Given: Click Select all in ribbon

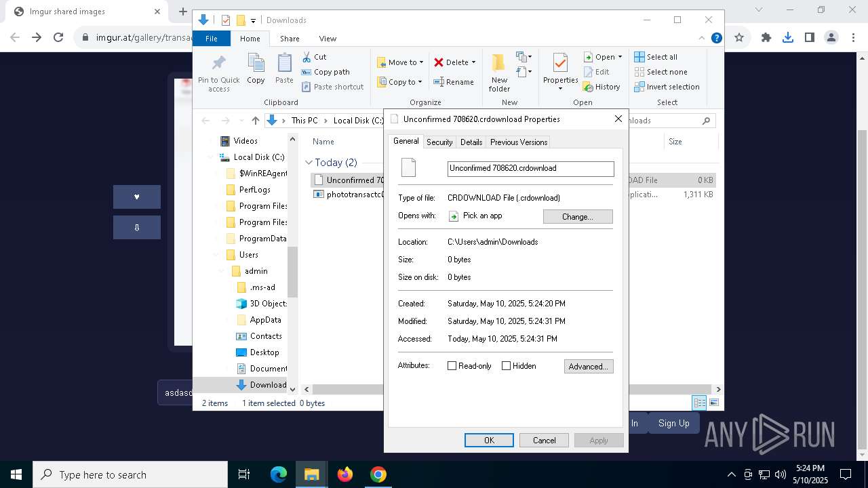Looking at the screenshot, I should [656, 57].
